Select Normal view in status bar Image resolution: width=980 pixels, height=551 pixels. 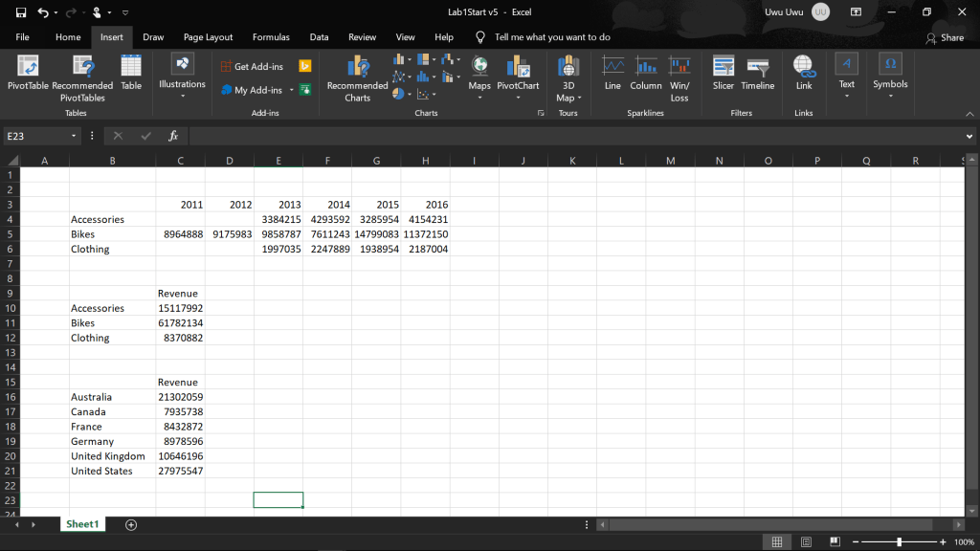coord(777,542)
